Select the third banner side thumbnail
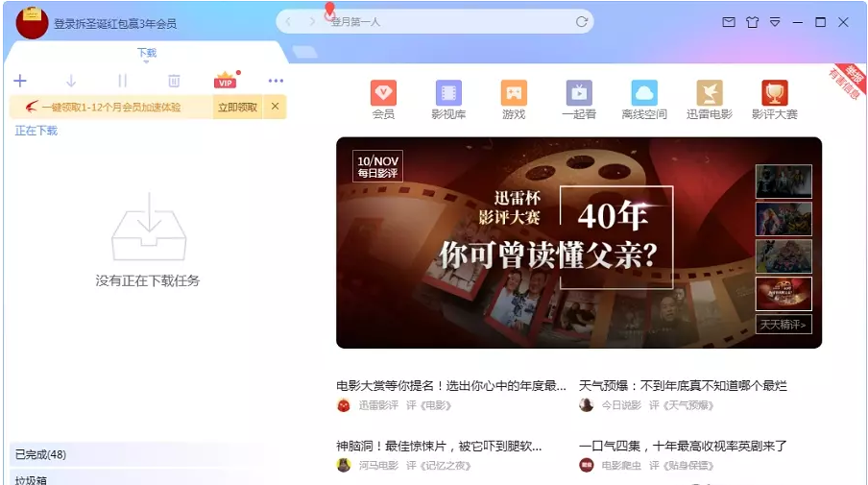Screen dimensions: 868x485 [x=784, y=256]
